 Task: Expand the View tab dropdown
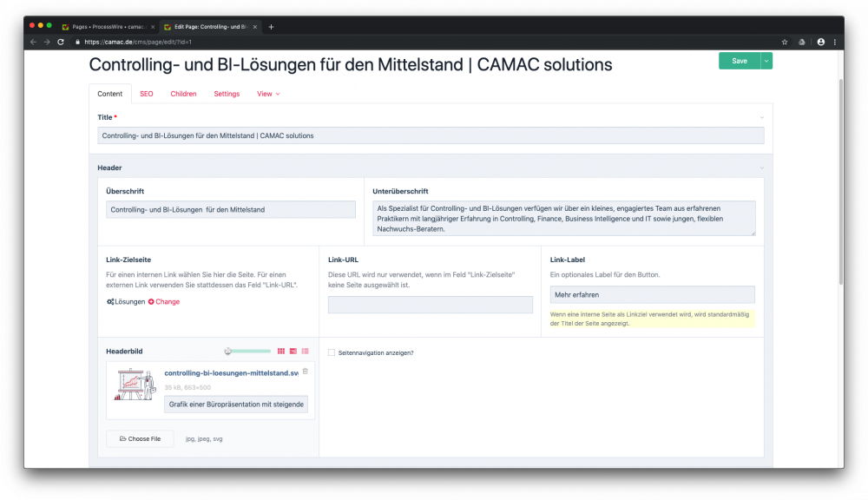coord(268,94)
